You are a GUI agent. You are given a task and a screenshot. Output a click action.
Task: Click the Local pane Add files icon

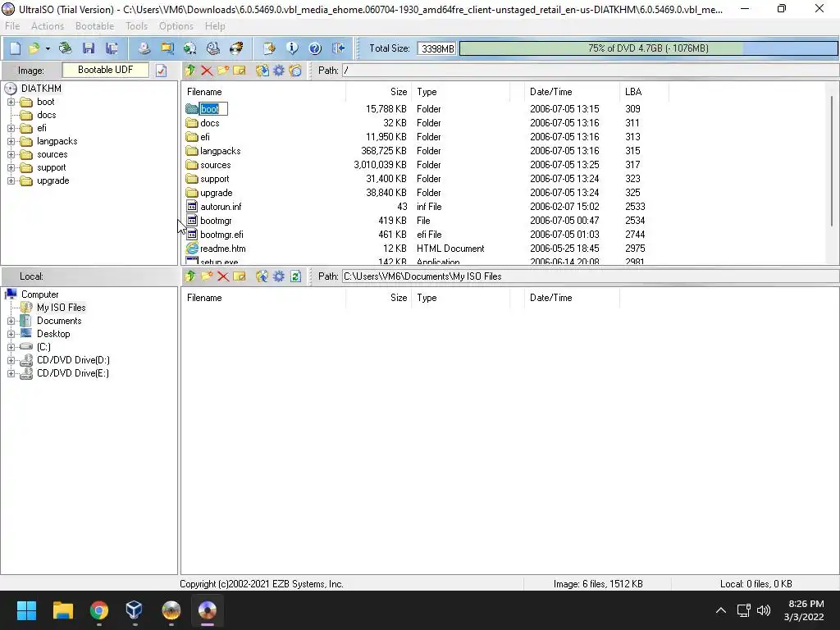(x=262, y=276)
